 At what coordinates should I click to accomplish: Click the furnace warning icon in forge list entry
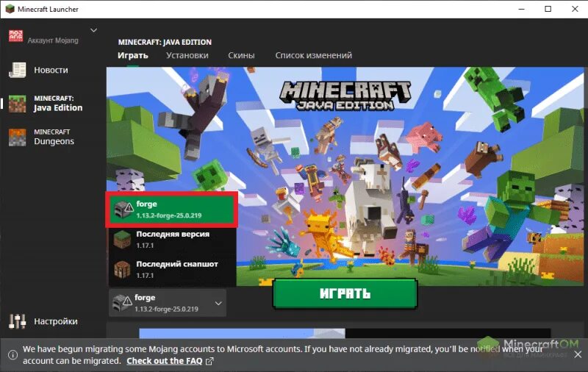[123, 210]
